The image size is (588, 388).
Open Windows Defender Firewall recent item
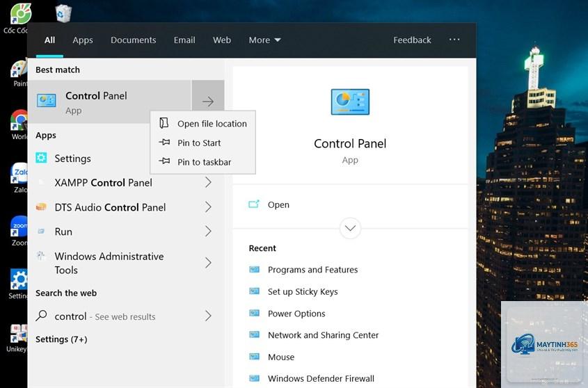tap(321, 379)
